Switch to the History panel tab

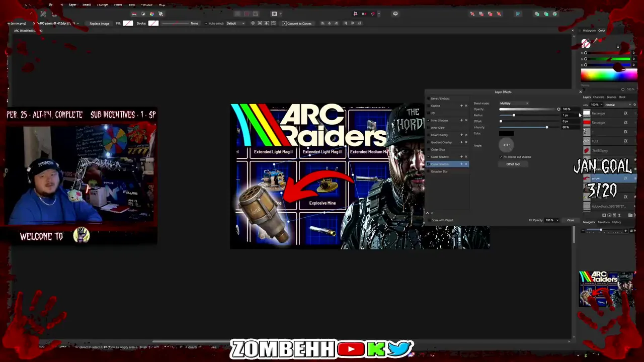[x=617, y=222]
